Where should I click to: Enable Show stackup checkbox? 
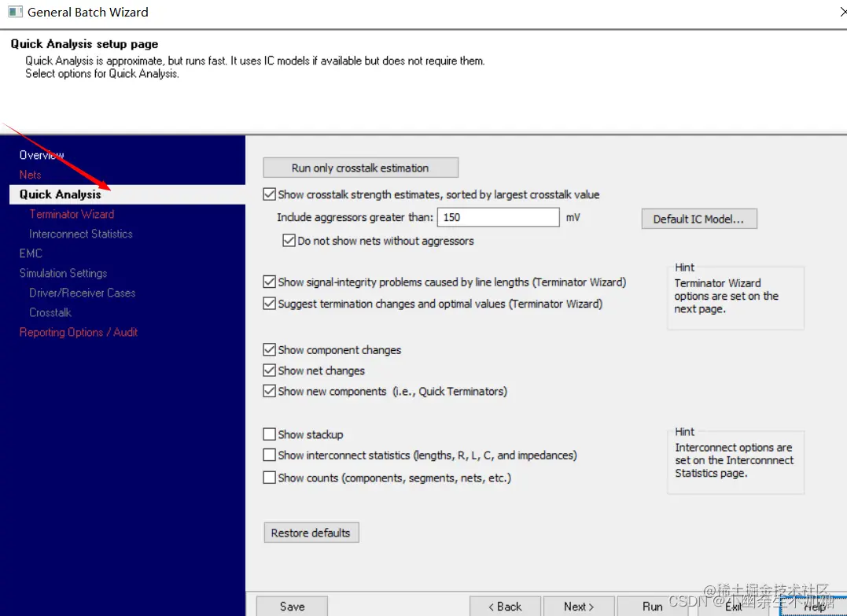269,434
